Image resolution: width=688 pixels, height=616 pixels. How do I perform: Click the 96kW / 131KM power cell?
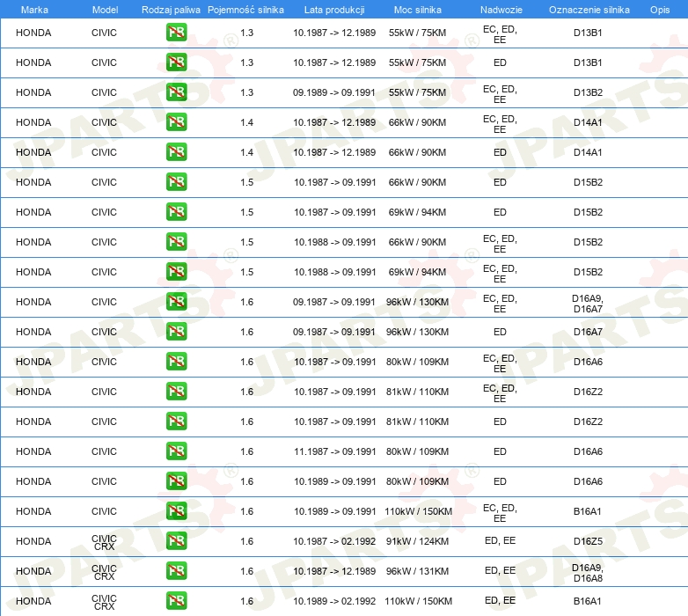pyautogui.click(x=417, y=571)
